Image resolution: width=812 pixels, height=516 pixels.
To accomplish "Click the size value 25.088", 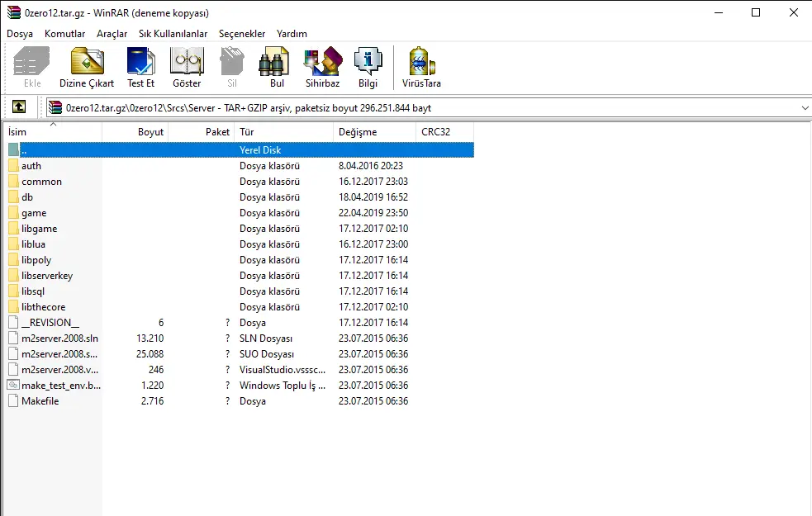I will [x=150, y=354].
